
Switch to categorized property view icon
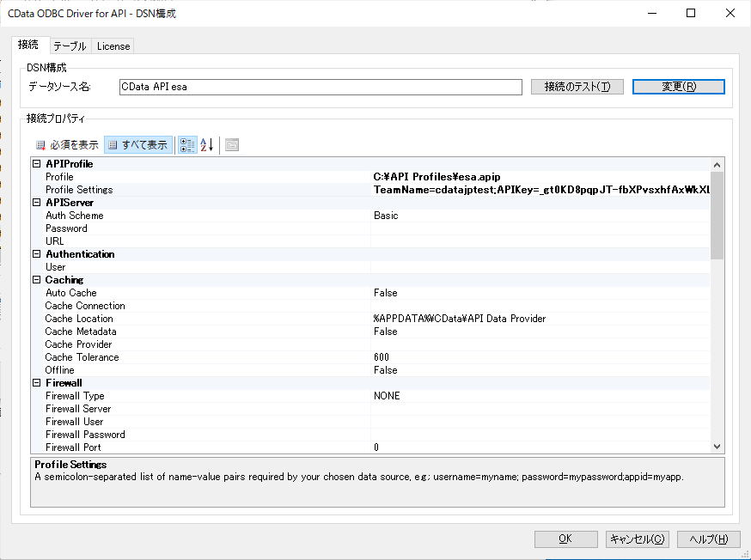coord(187,145)
